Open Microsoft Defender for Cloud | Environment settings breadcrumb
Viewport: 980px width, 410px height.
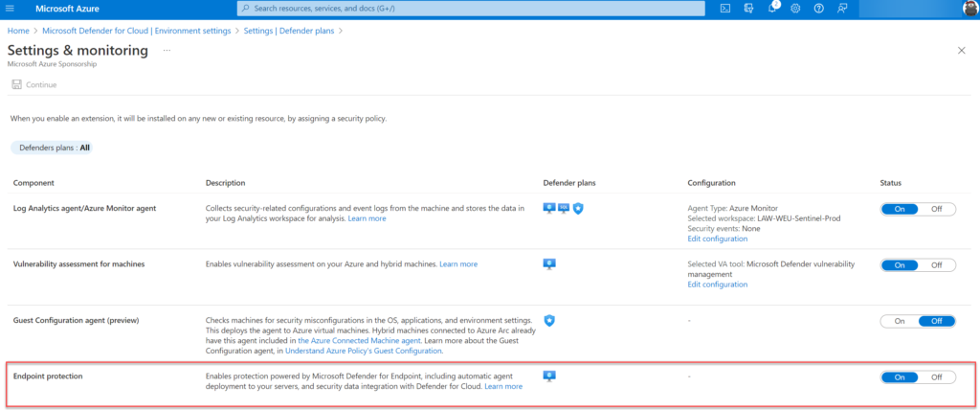136,31
